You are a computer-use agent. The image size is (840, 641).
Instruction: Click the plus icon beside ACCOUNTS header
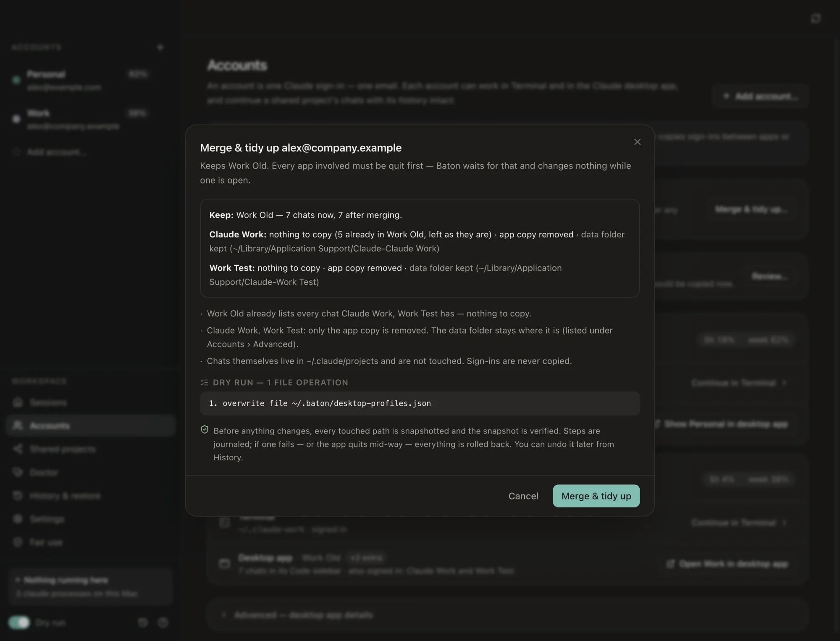click(x=160, y=47)
